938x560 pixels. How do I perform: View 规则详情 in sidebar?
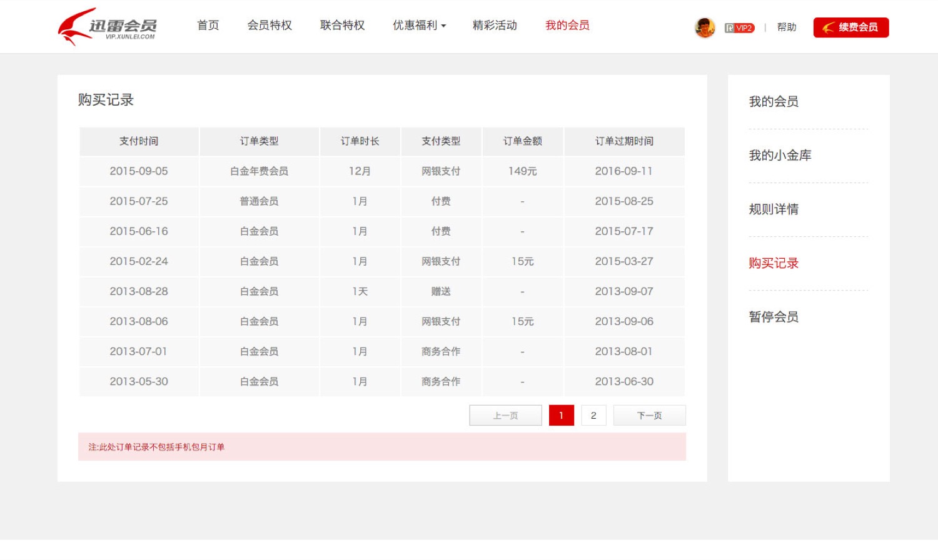[x=774, y=209]
